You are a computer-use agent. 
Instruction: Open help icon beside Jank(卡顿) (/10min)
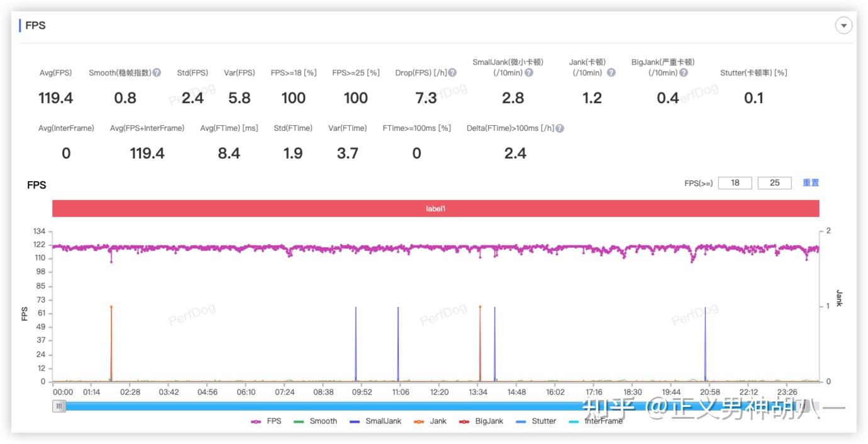(x=611, y=72)
